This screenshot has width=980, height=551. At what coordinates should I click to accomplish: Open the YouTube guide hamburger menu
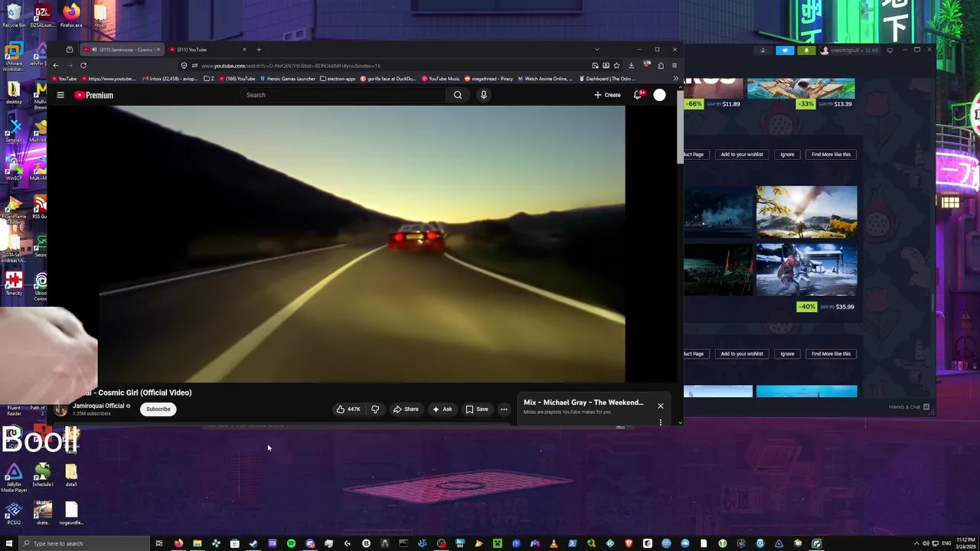pyautogui.click(x=60, y=95)
